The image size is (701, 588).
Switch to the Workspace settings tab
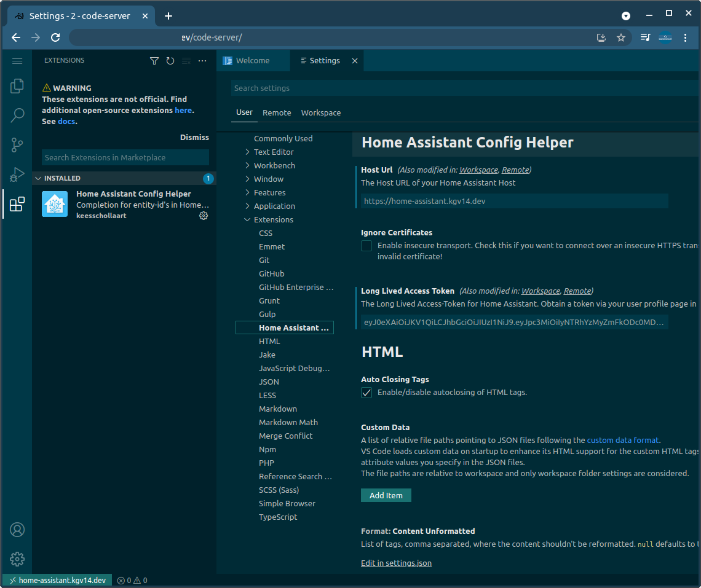tap(320, 112)
